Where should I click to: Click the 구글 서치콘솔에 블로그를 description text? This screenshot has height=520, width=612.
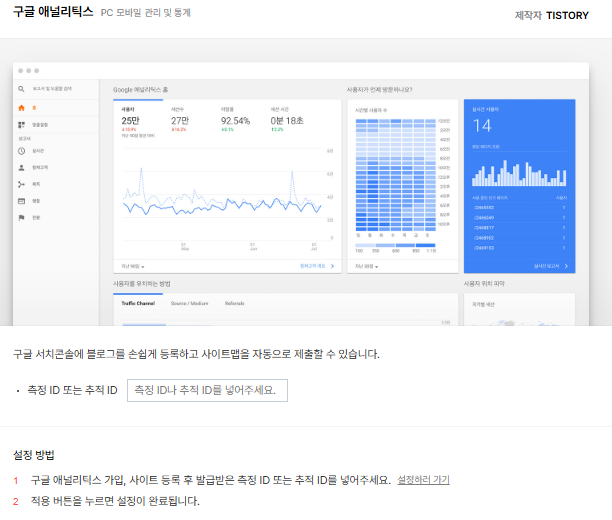(196, 354)
